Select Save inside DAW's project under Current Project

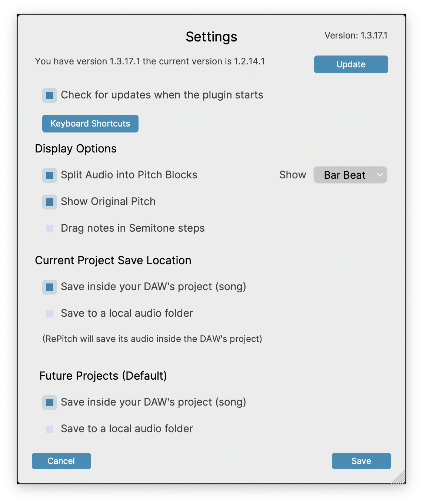point(50,287)
